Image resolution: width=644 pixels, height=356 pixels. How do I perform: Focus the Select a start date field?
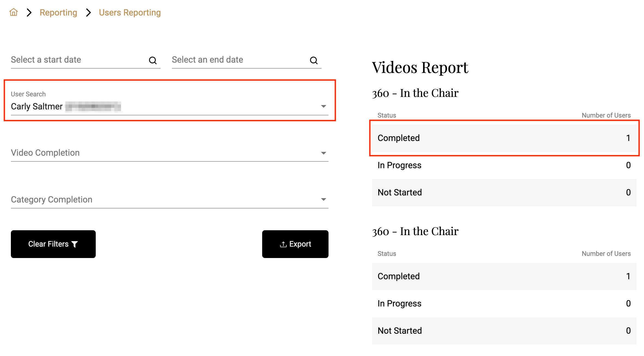[x=86, y=60]
